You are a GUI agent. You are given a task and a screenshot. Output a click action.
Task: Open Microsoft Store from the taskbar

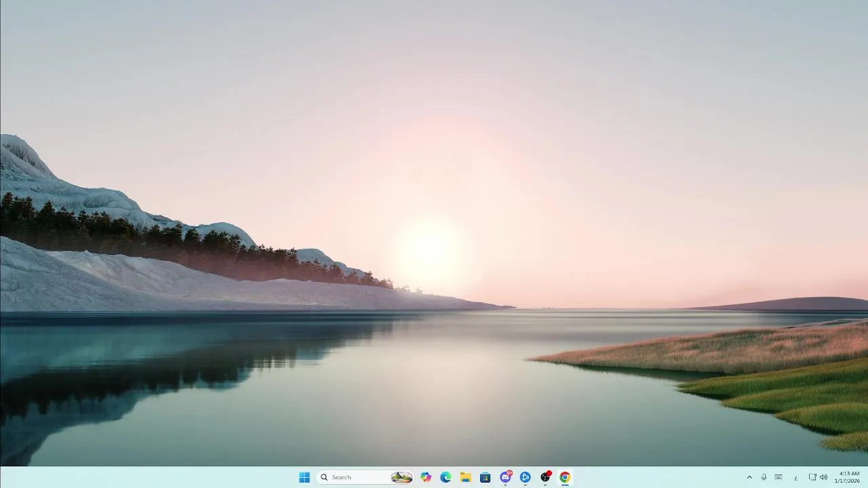coord(485,477)
